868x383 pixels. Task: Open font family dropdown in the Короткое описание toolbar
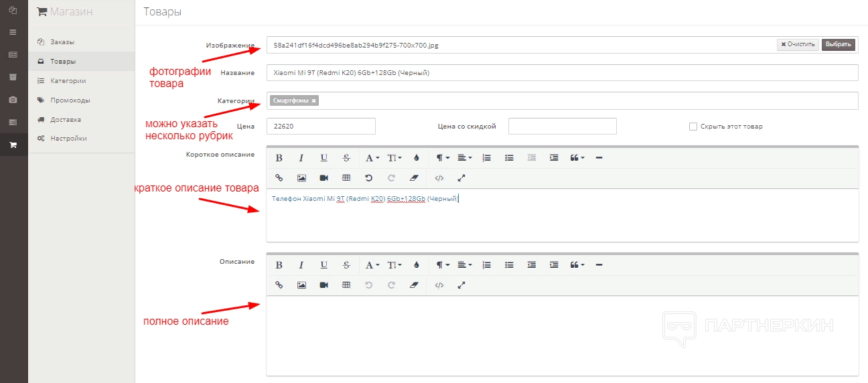point(372,158)
